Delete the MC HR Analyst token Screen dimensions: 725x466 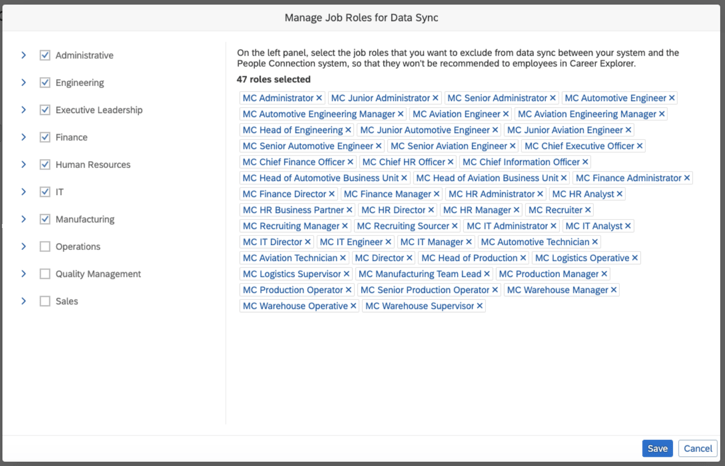pyautogui.click(x=620, y=194)
